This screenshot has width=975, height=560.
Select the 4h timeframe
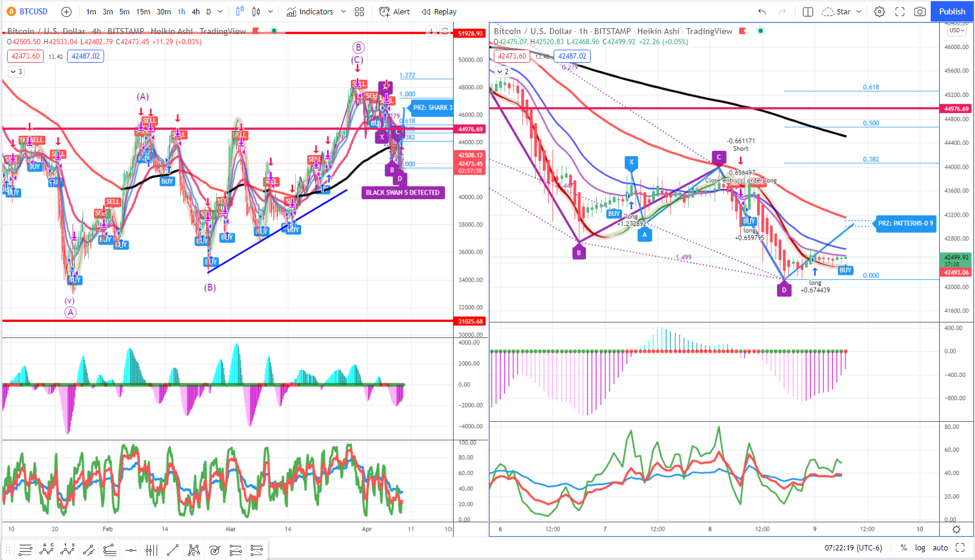coord(196,11)
